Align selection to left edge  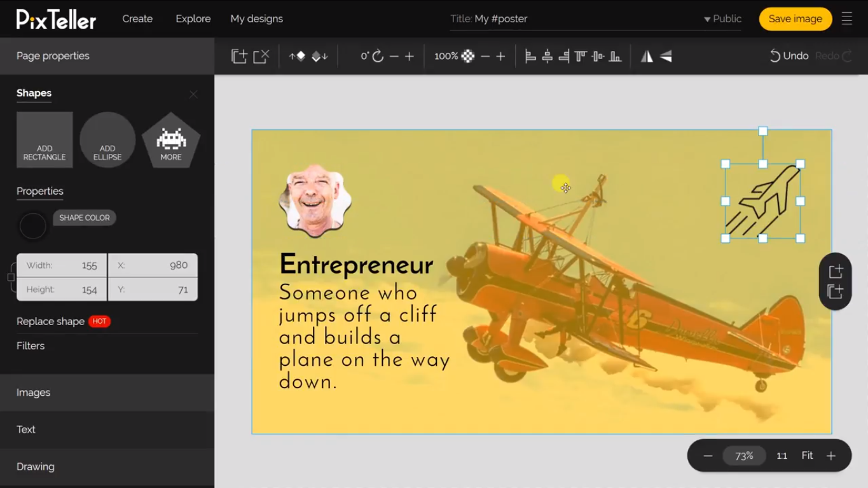pos(530,56)
